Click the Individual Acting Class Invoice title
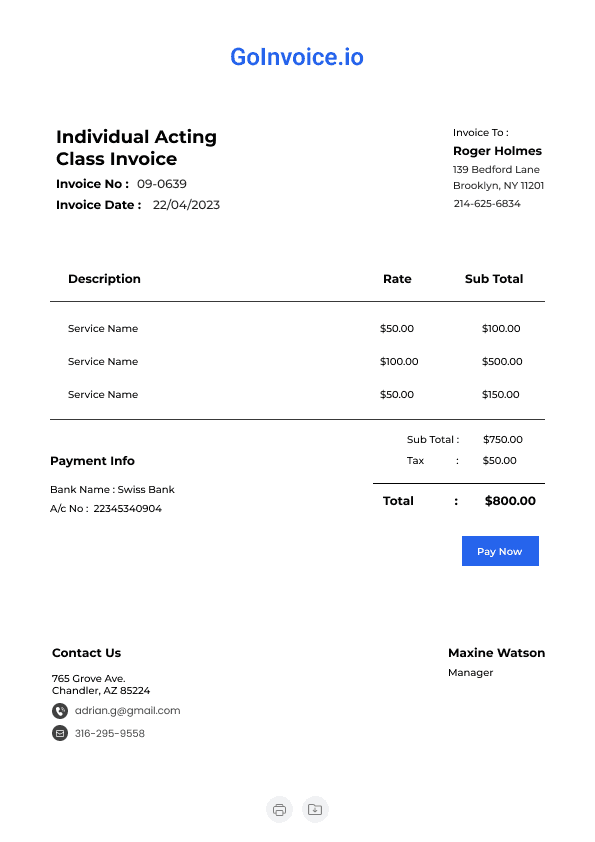Viewport: 595px width, 842px height. [136, 148]
